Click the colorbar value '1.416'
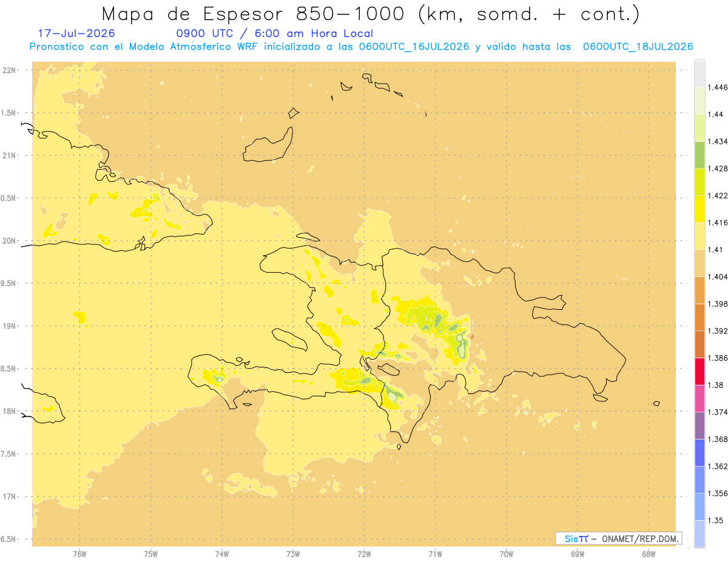This screenshot has width=728, height=562. [x=719, y=222]
